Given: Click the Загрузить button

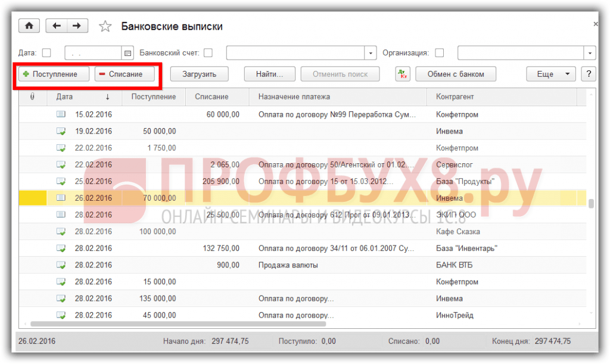Looking at the screenshot, I should point(199,74).
